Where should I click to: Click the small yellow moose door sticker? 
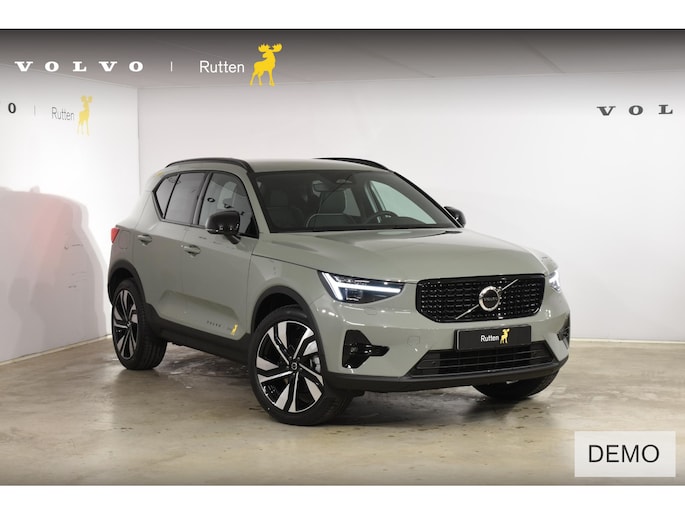click(x=234, y=329)
